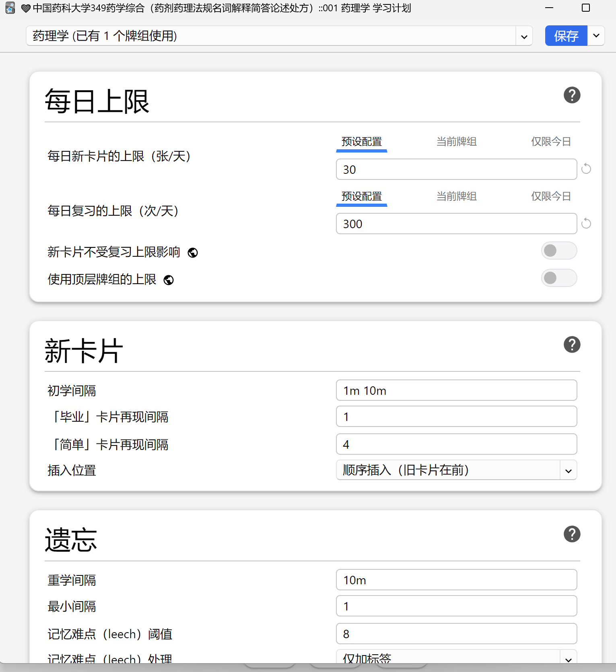The height and width of the screenshot is (672, 616).
Task: Click the Anki app icon in the title bar
Action: [x=10, y=8]
